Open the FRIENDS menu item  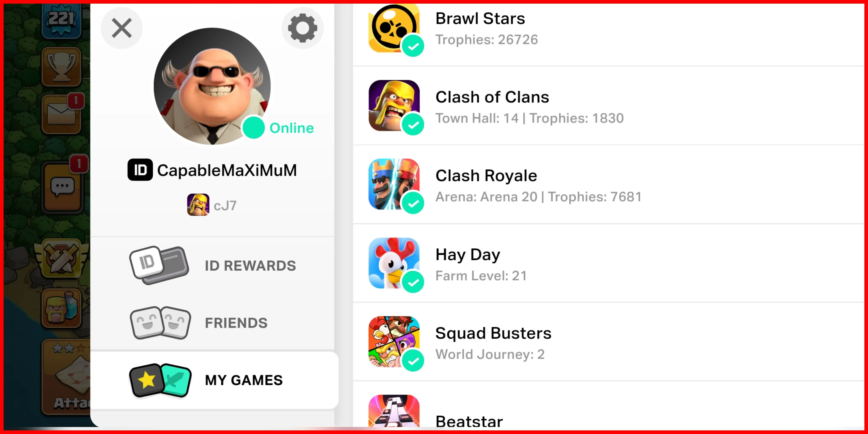pyautogui.click(x=213, y=323)
